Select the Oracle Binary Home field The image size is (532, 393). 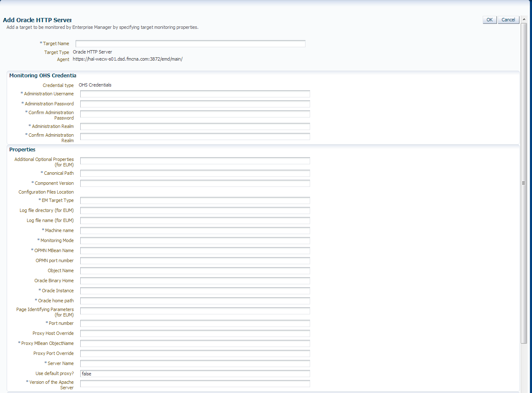pyautogui.click(x=195, y=281)
